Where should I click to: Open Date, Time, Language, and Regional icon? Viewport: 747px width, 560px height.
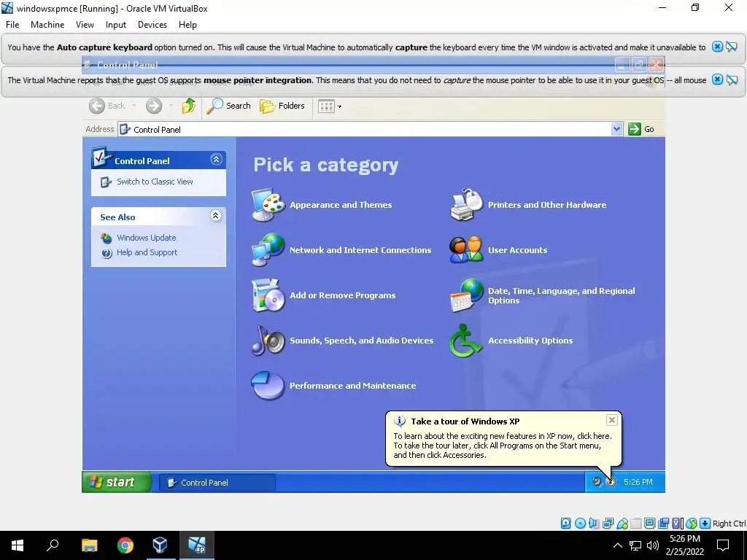(x=466, y=295)
